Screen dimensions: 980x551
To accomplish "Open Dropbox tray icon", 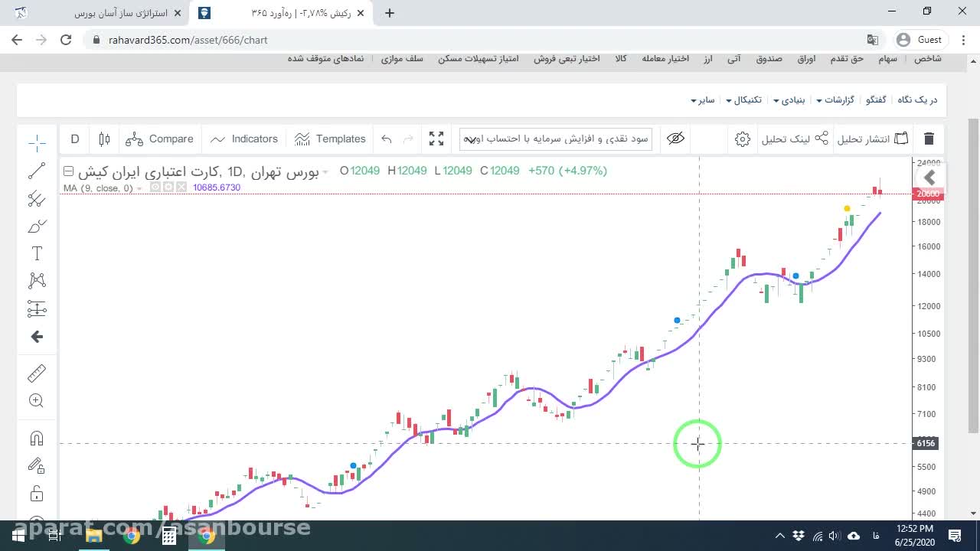I will (x=799, y=536).
